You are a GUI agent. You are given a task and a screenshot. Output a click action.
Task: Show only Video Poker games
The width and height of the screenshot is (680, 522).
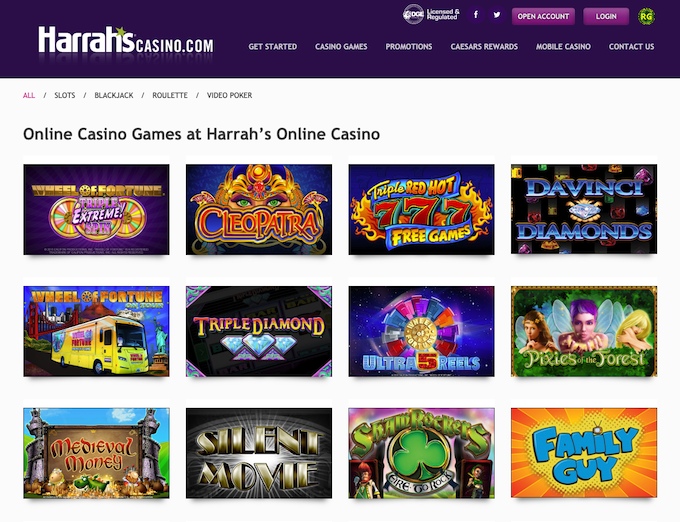tap(229, 95)
